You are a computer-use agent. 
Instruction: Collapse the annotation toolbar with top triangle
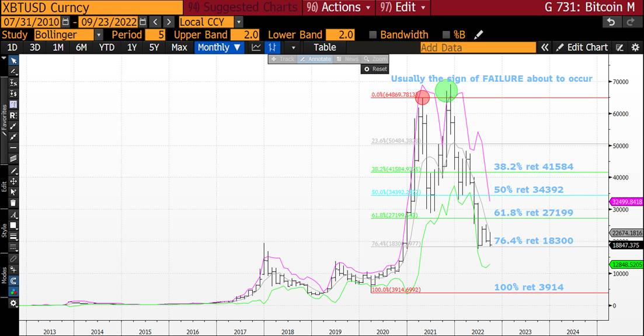[x=4, y=58]
